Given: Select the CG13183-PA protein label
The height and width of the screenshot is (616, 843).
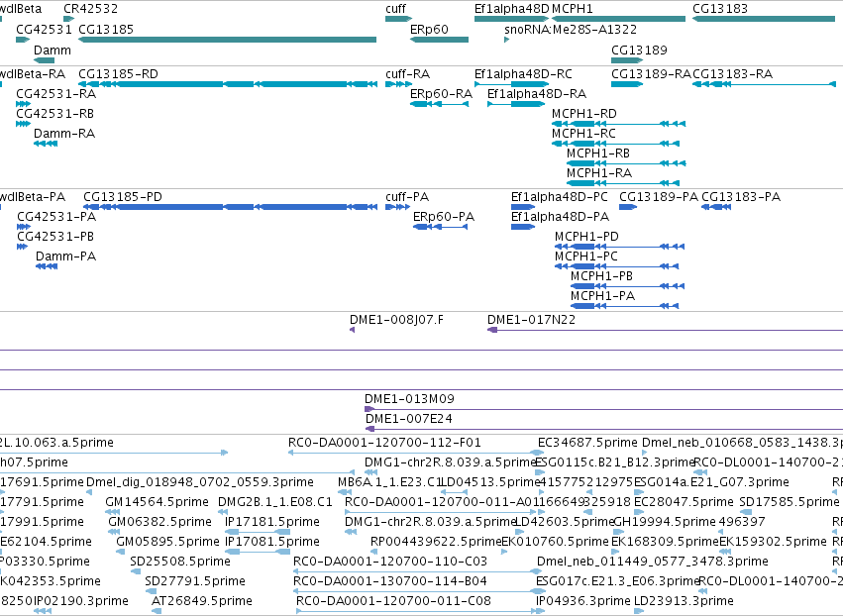Looking at the screenshot, I should (x=741, y=197).
